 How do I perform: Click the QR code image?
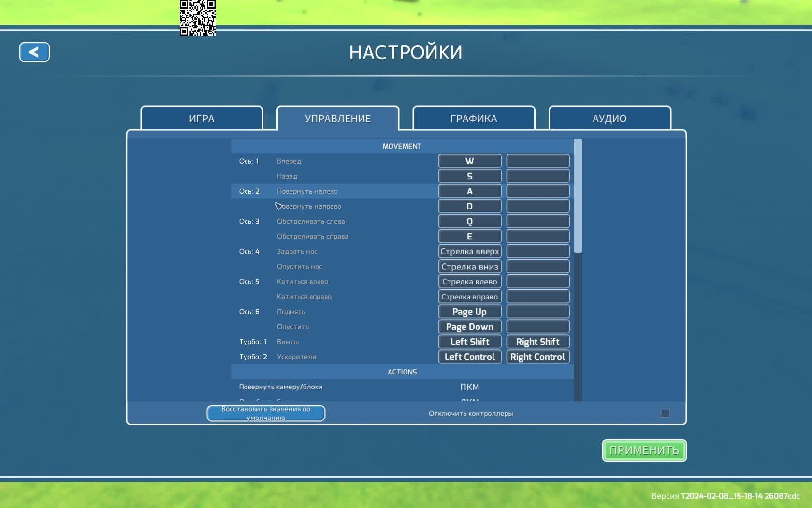point(198,18)
